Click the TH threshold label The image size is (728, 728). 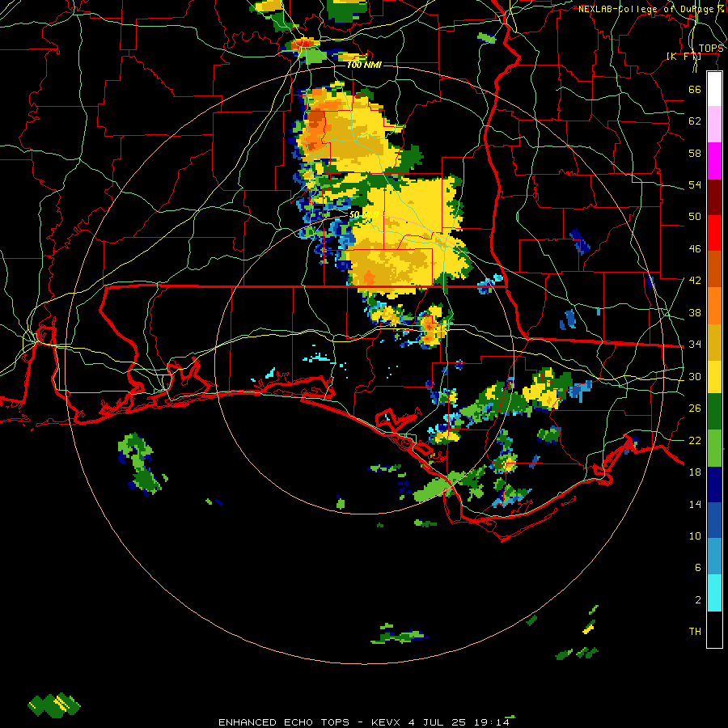[x=695, y=632]
